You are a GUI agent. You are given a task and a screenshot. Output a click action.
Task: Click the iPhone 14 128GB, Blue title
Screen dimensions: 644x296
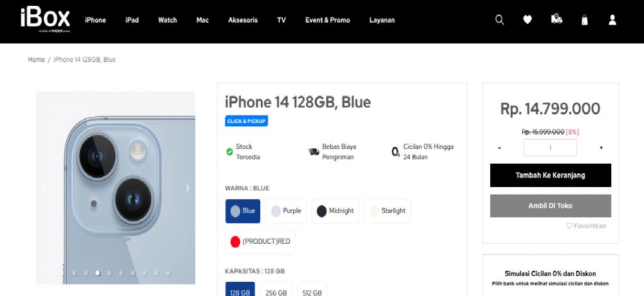coord(298,102)
